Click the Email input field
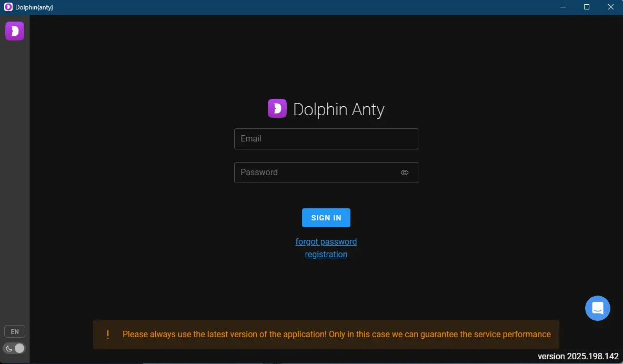Viewport: 623px width, 364px height. 326,139
